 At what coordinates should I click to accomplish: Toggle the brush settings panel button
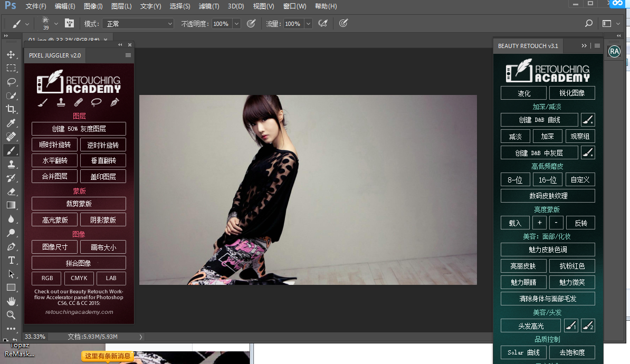70,23
